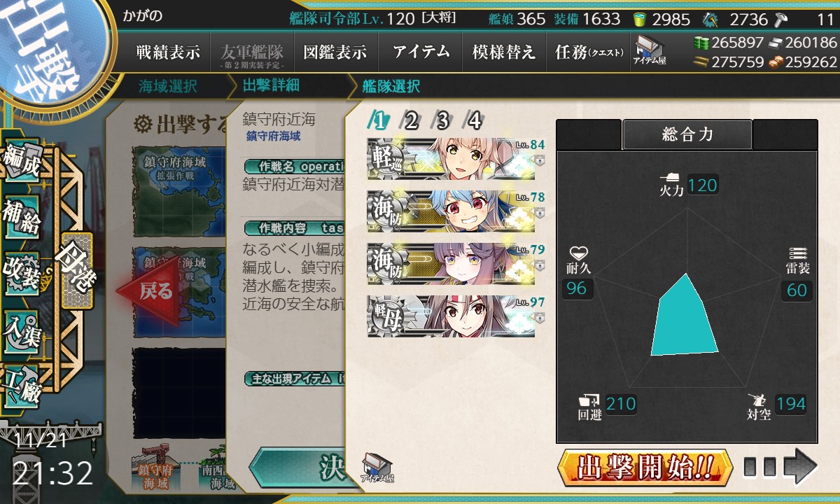Open the 工廠 factory icon
840x504 pixels.
[22, 383]
